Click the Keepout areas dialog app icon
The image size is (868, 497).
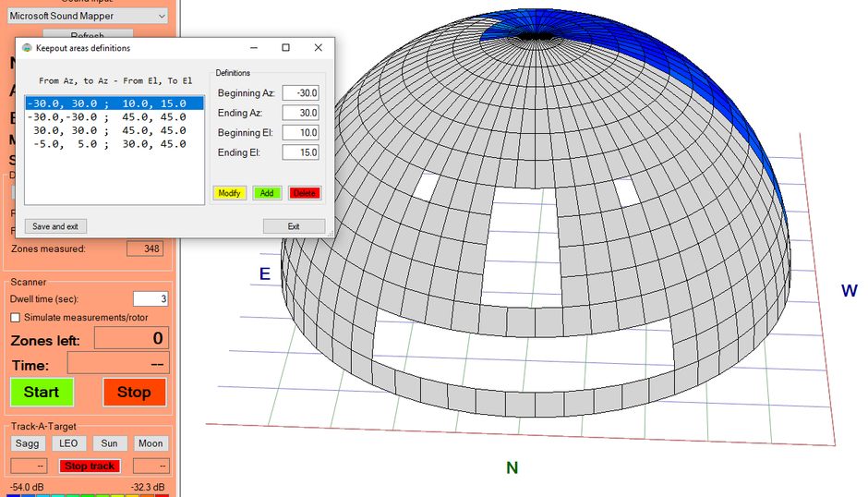tap(27, 48)
